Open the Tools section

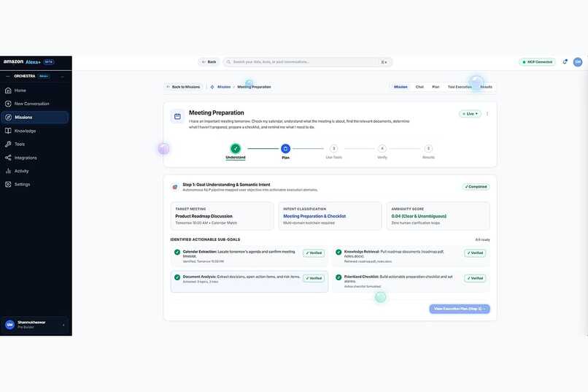pyautogui.click(x=34, y=144)
